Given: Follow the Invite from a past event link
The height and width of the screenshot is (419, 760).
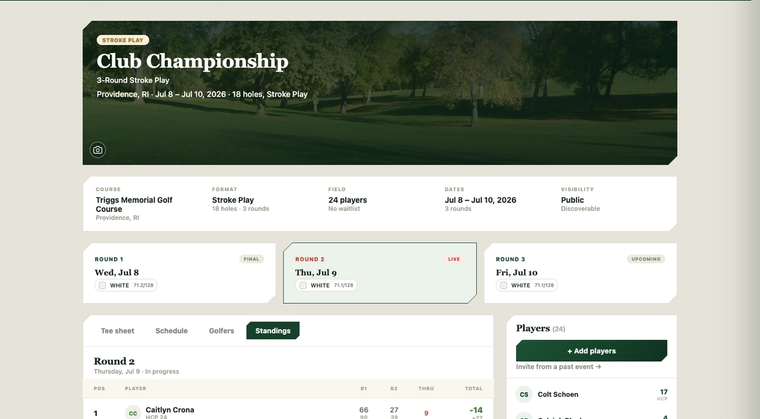Looking at the screenshot, I should (x=558, y=367).
